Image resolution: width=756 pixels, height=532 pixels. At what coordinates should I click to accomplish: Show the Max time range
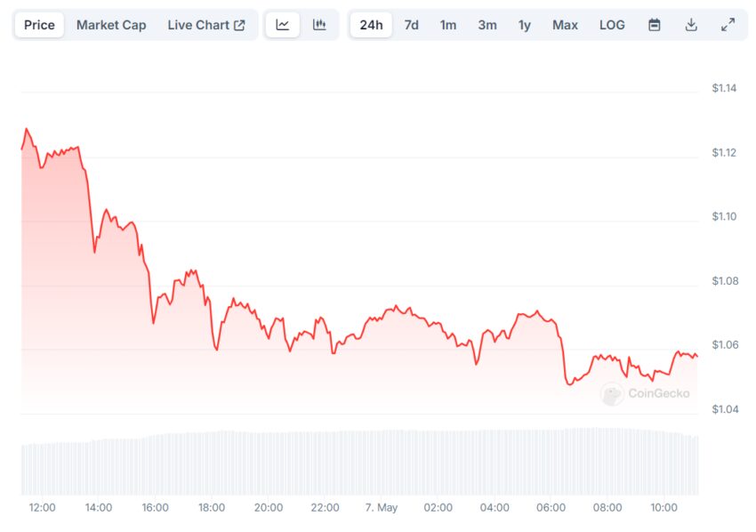(565, 25)
